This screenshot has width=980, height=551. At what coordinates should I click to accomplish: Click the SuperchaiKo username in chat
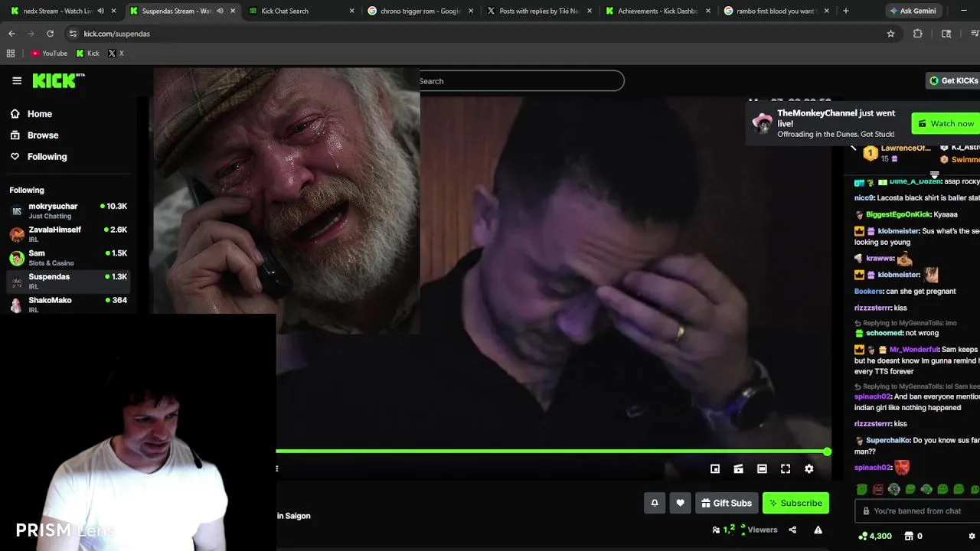tap(888, 441)
